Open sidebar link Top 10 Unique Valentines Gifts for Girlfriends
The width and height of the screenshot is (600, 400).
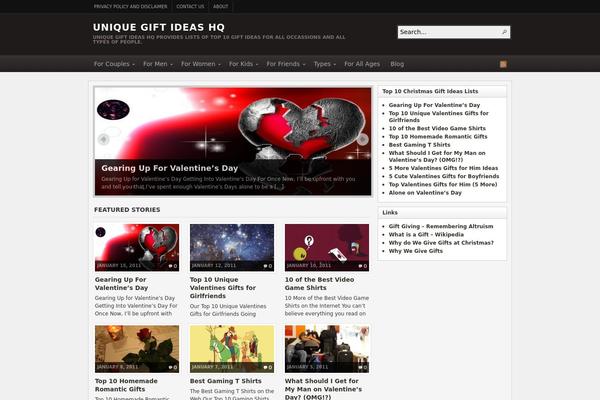tap(439, 117)
